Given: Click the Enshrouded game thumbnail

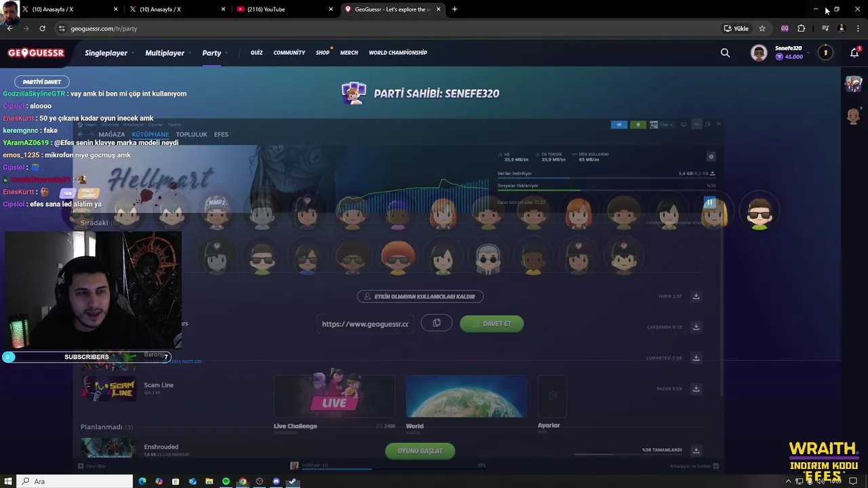Looking at the screenshot, I should pyautogui.click(x=108, y=448).
